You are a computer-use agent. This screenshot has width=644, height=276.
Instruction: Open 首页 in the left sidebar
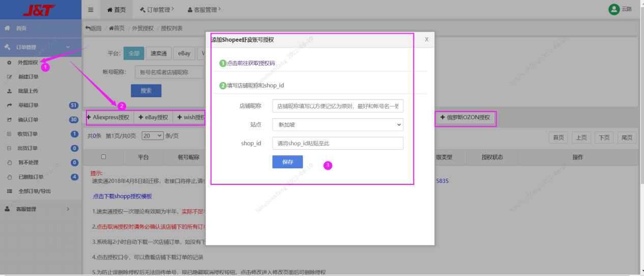tap(41, 29)
